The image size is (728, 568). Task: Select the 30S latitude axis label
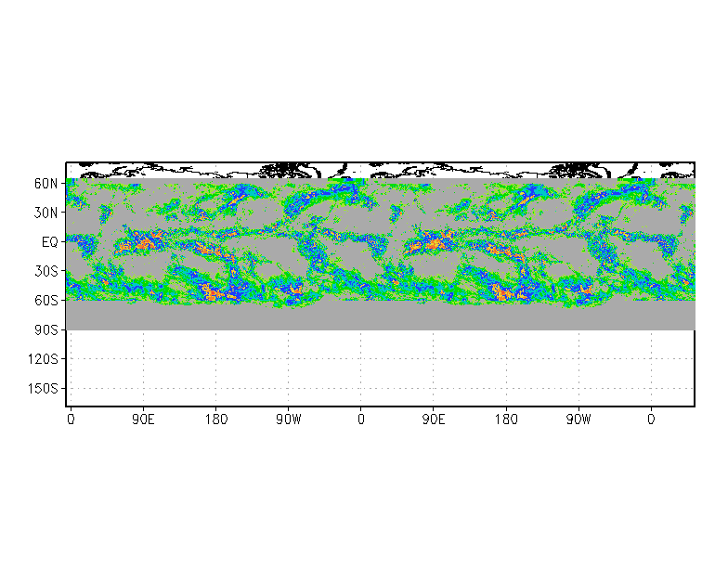click(x=46, y=271)
